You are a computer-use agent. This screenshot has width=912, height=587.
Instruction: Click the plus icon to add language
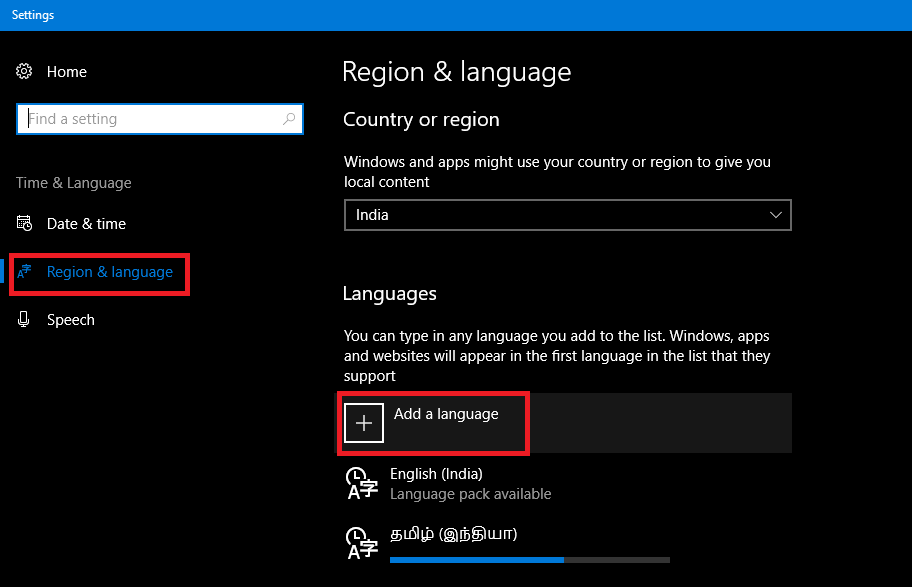(364, 423)
